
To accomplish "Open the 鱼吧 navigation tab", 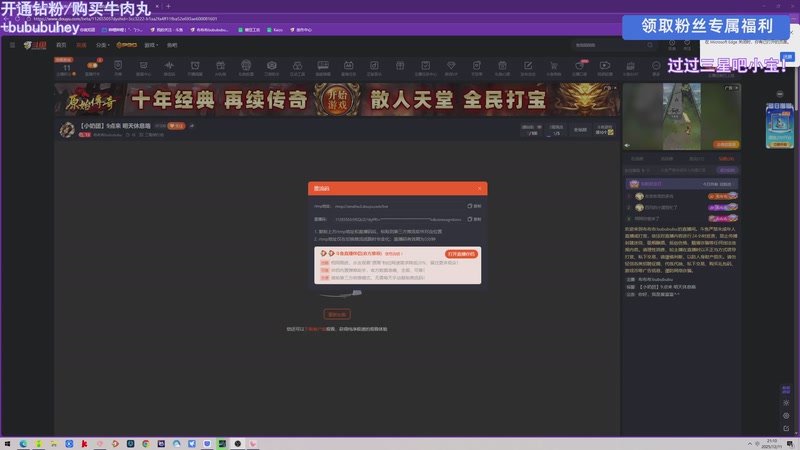I will [172, 45].
